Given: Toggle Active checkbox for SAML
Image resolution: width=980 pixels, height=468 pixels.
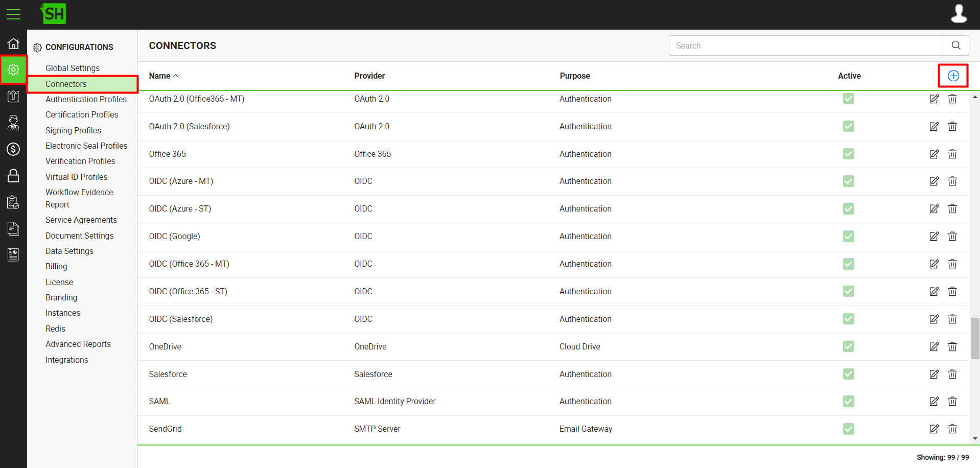Looking at the screenshot, I should click(x=849, y=401).
